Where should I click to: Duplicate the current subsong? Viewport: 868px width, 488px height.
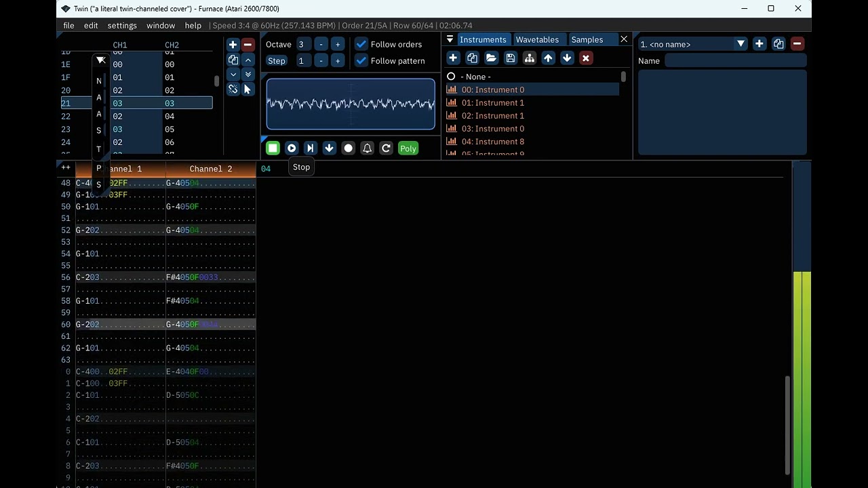[x=778, y=44]
